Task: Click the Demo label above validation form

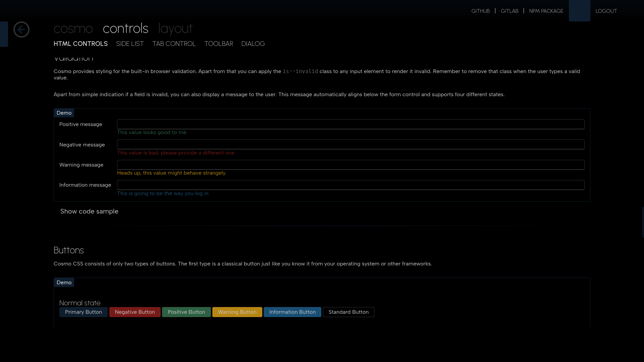Action: [x=64, y=113]
